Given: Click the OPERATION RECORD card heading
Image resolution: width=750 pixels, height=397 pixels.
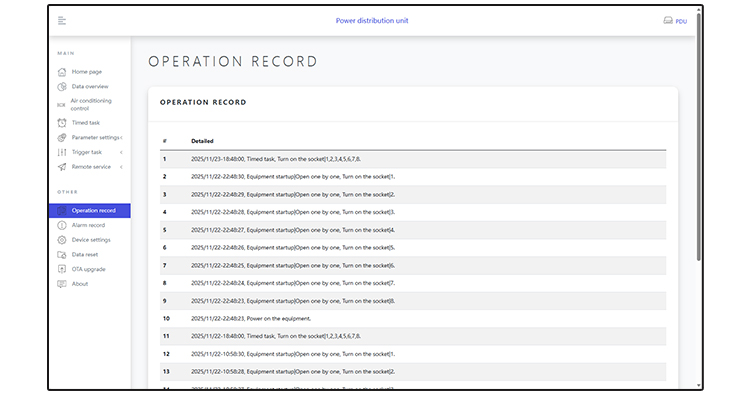Looking at the screenshot, I should [x=203, y=102].
